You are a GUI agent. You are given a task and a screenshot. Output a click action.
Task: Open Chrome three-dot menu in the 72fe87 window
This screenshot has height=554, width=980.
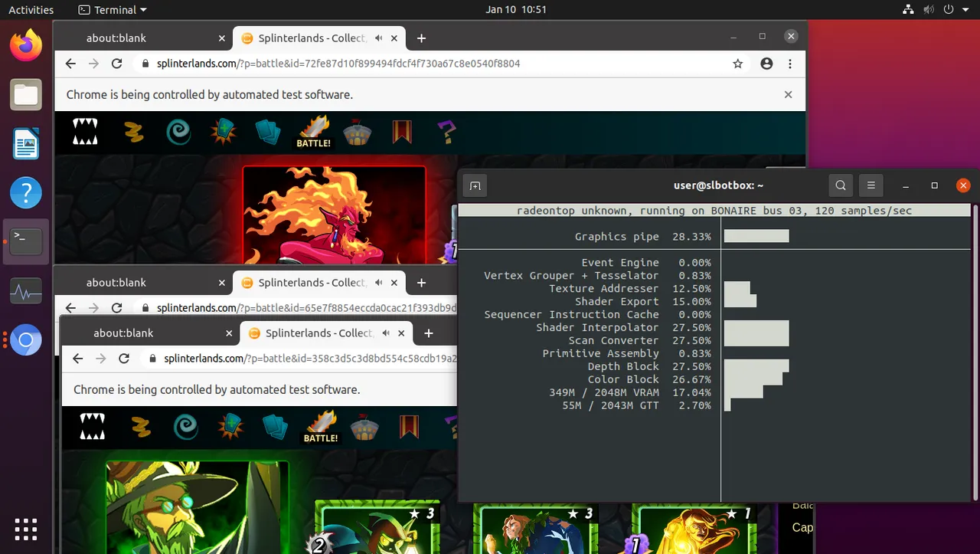(790, 64)
